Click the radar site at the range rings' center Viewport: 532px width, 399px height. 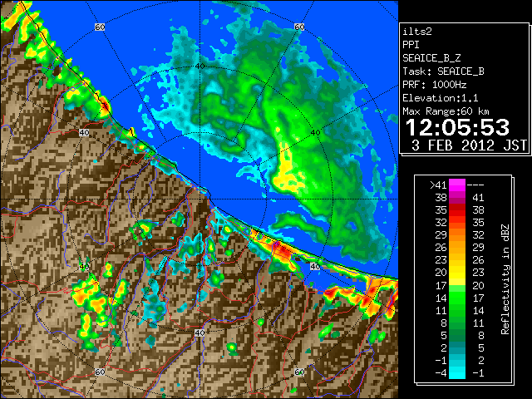[199, 199]
